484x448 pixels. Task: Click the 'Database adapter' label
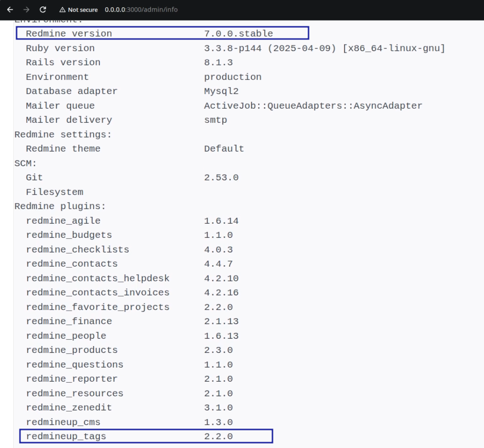pyautogui.click(x=72, y=91)
